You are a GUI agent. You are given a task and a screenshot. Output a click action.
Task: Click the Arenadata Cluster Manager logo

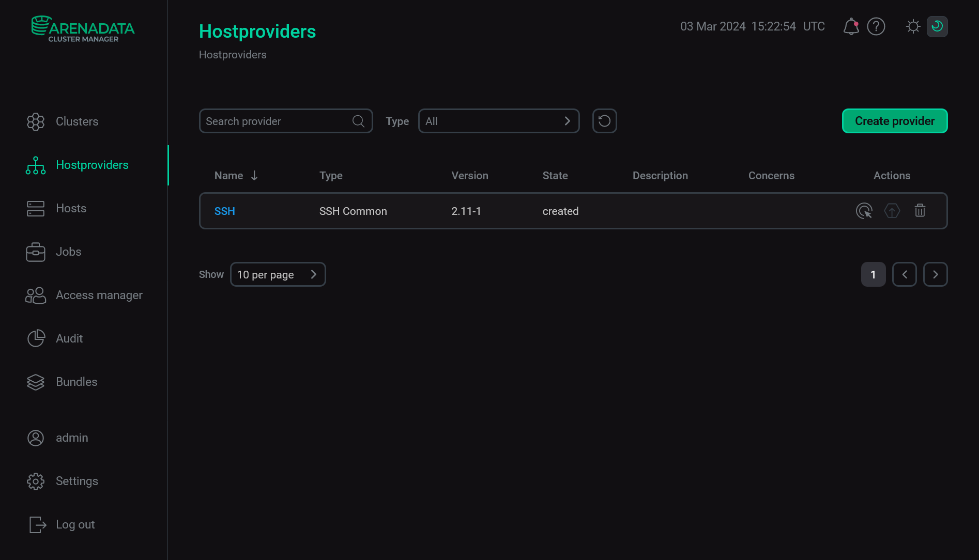click(x=83, y=29)
